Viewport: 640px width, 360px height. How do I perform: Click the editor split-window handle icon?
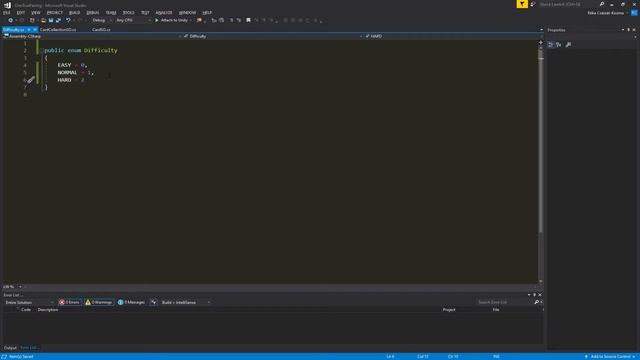541,42
